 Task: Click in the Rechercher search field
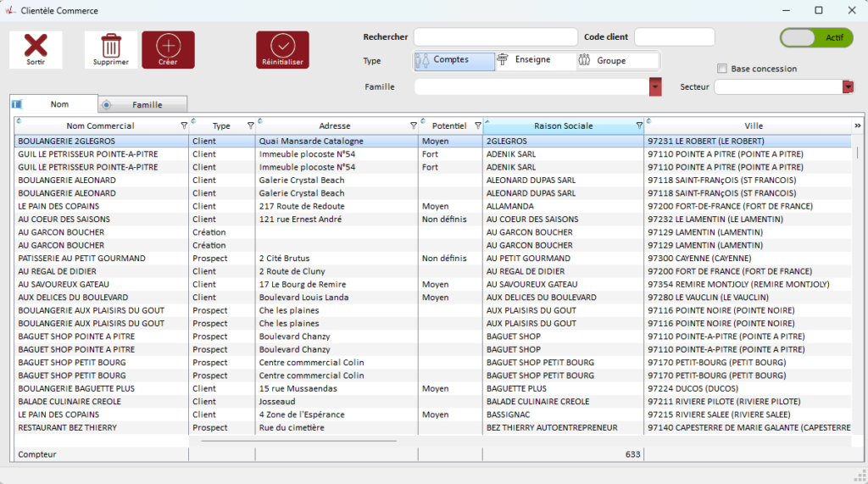coord(495,37)
